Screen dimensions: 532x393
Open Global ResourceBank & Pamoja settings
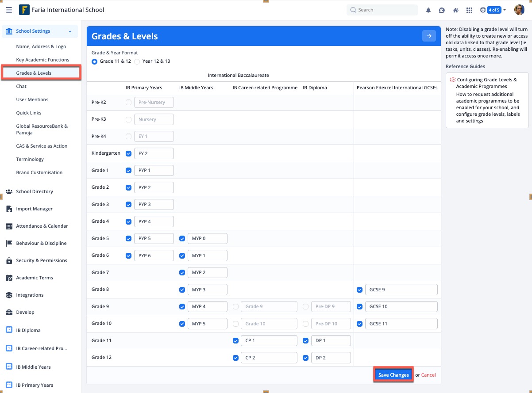(x=42, y=129)
